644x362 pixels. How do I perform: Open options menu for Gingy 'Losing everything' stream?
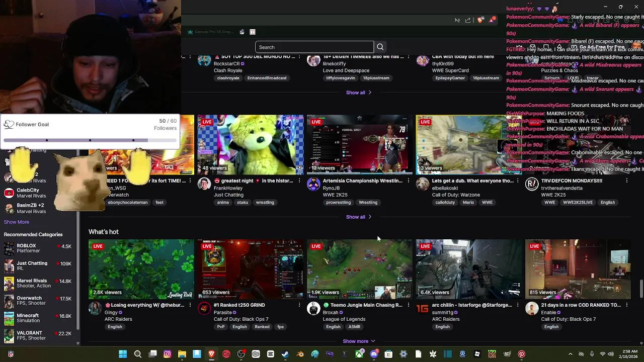pos(190,305)
